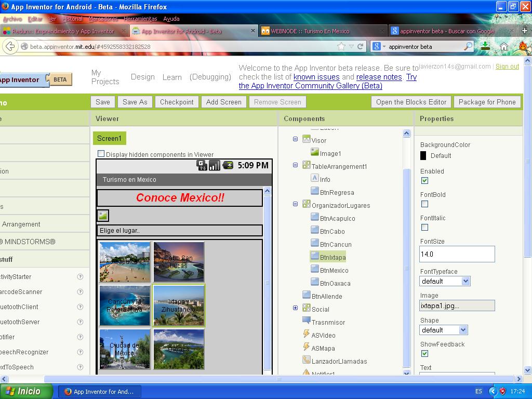Image resolution: width=532 pixels, height=399 pixels.
Task: Open the known issues link
Action: (x=316, y=77)
